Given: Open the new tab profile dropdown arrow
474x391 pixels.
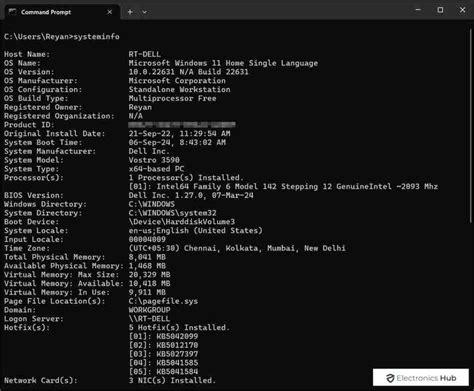Looking at the screenshot, I should coord(144,12).
